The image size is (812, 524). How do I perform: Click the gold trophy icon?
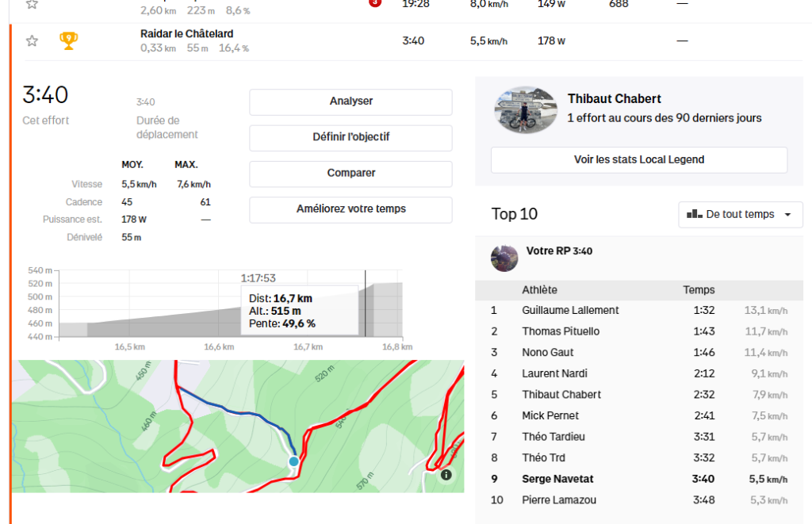point(69,41)
